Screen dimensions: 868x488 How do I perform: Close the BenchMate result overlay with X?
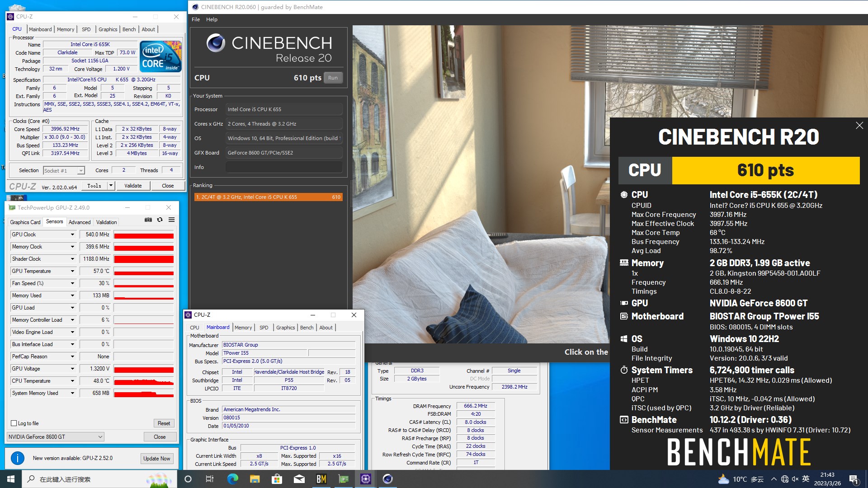tap(859, 126)
